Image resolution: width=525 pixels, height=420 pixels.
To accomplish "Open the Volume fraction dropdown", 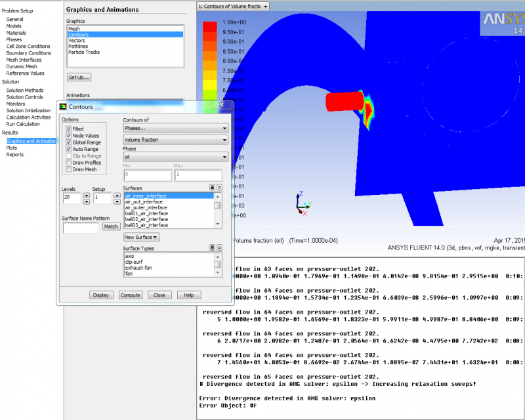I will (176, 140).
